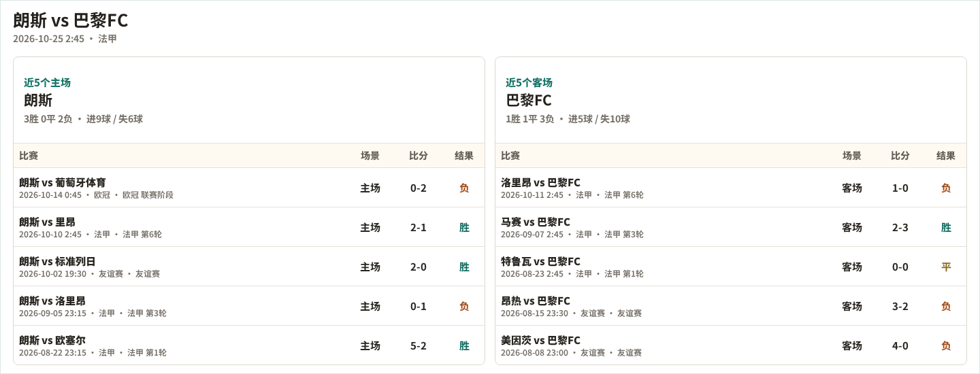980x374 pixels.
Task: Click 负 result in 朗斯 vs 洛里昂 row
Action: [x=464, y=306]
